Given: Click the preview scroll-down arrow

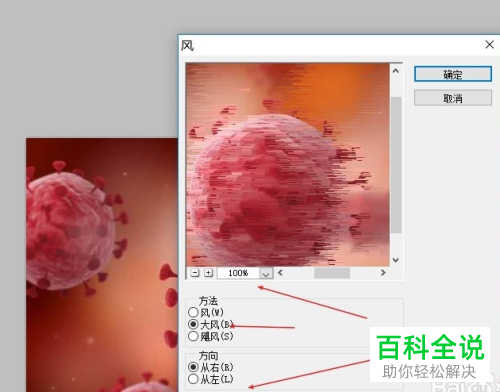Looking at the screenshot, I should [396, 260].
